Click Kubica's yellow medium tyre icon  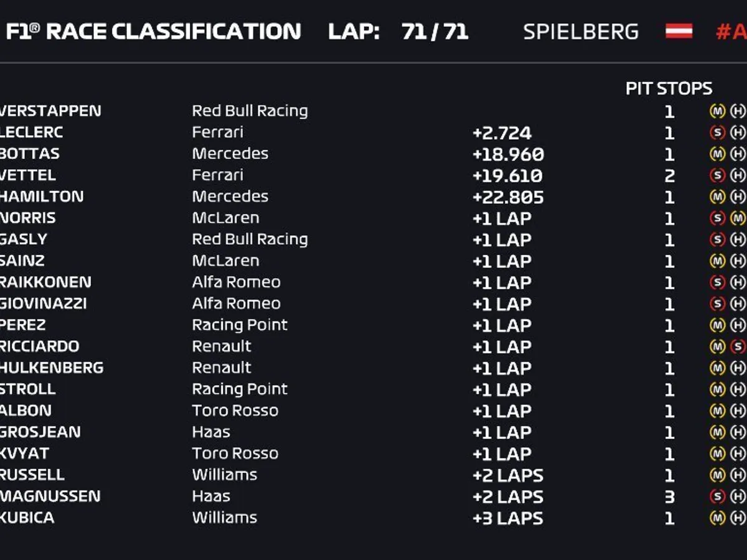coord(718,518)
